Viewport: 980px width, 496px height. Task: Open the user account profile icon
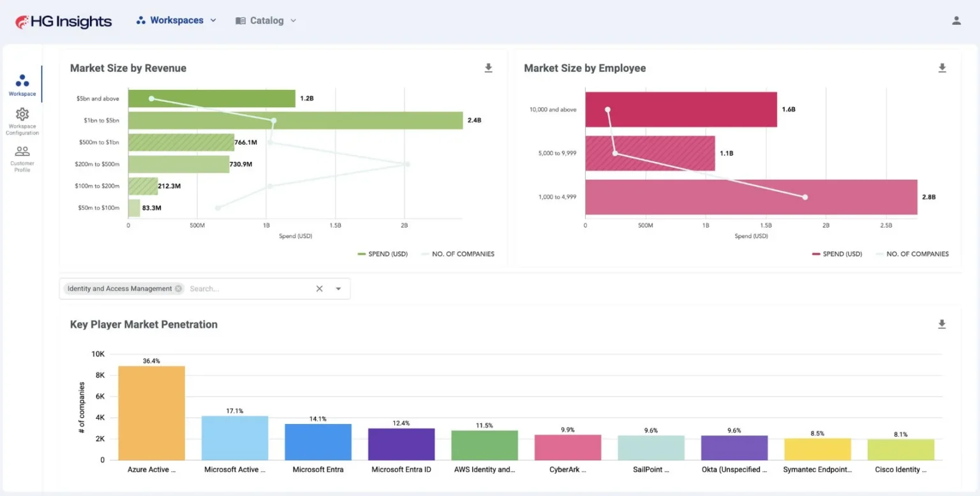pos(956,20)
